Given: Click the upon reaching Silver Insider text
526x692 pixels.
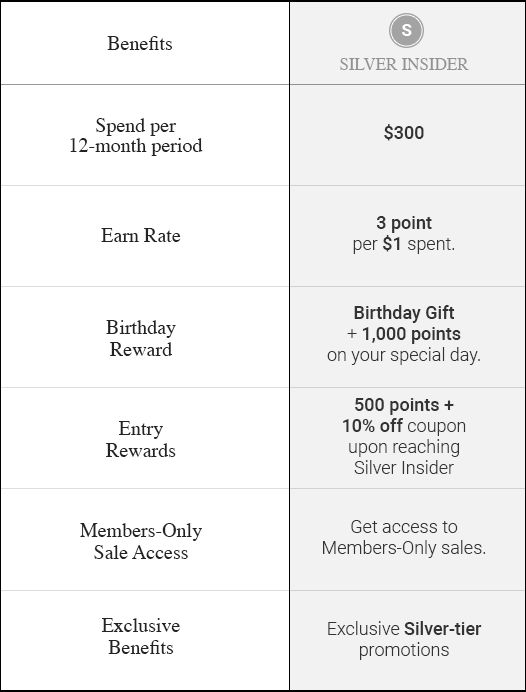Looking at the screenshot, I should [x=404, y=457].
